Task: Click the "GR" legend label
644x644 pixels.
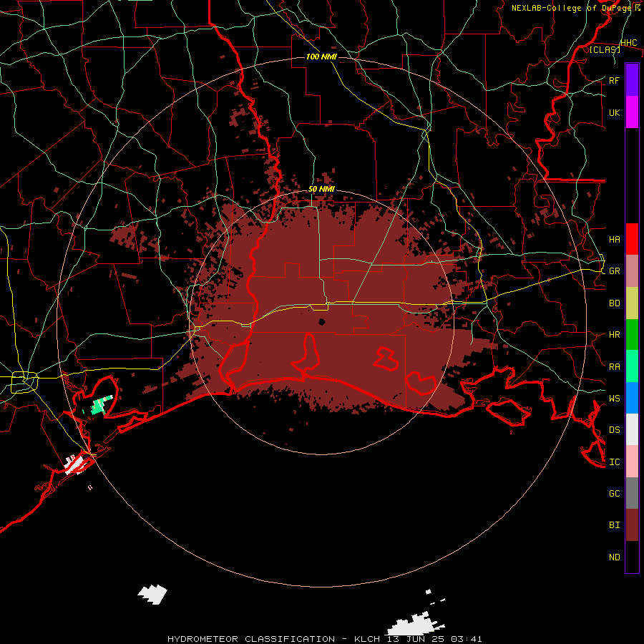Action: pyautogui.click(x=614, y=271)
